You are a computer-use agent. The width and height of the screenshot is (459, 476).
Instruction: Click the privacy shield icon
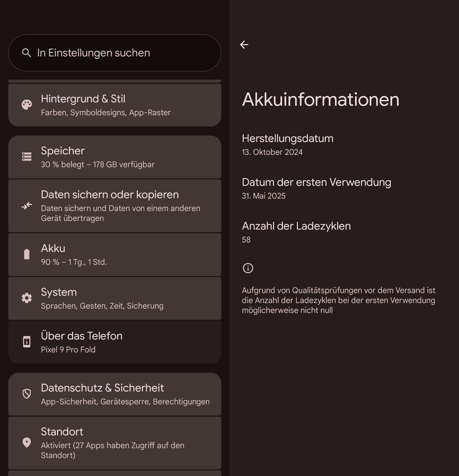click(27, 394)
